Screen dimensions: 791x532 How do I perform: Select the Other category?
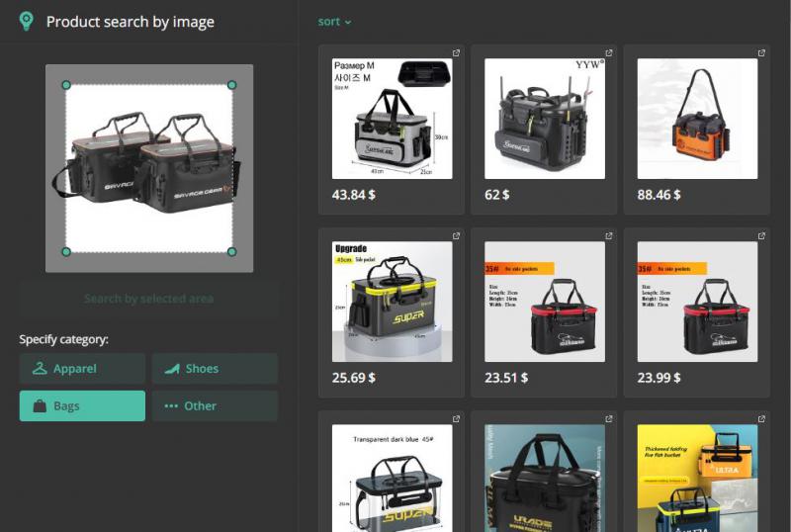click(x=215, y=405)
